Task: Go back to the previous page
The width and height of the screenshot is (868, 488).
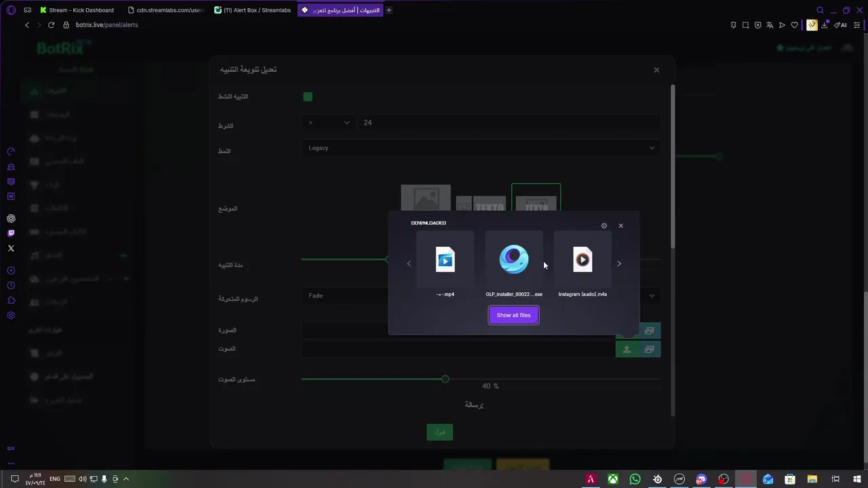Action: click(27, 25)
